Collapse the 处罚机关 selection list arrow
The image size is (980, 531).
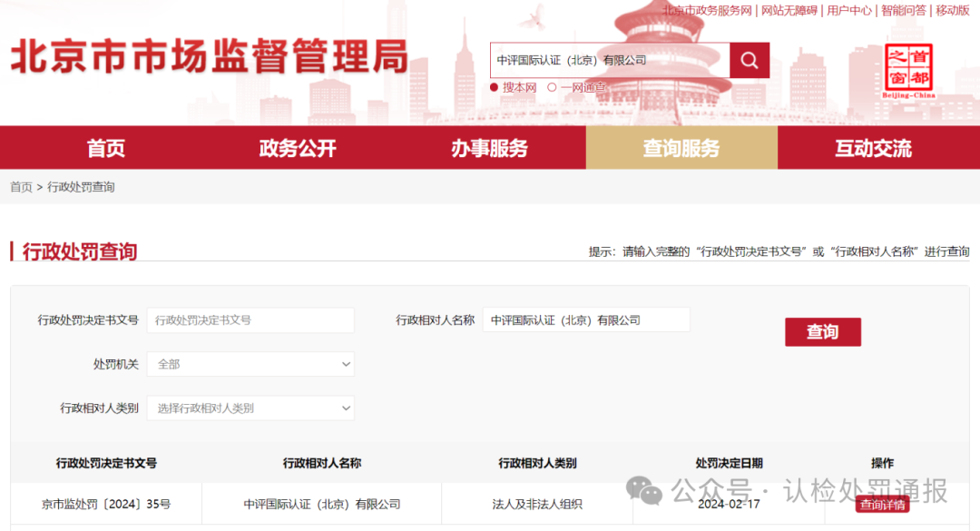[x=345, y=363]
